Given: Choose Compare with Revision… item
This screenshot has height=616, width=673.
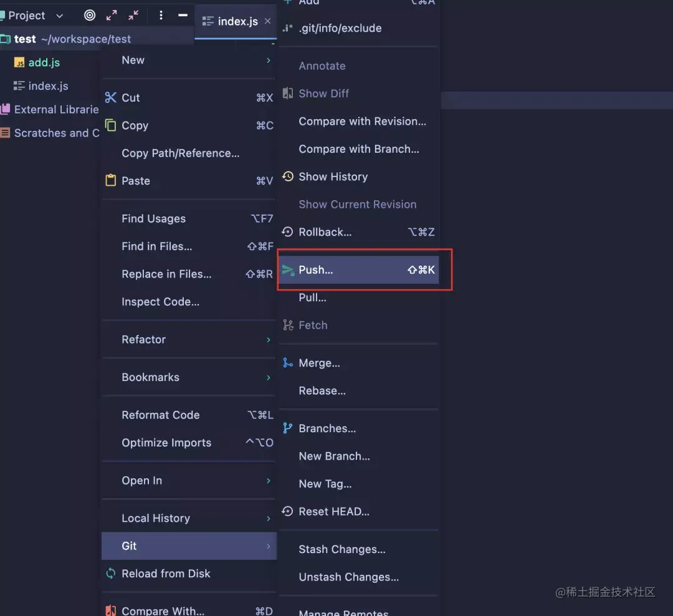Looking at the screenshot, I should pyautogui.click(x=359, y=121).
